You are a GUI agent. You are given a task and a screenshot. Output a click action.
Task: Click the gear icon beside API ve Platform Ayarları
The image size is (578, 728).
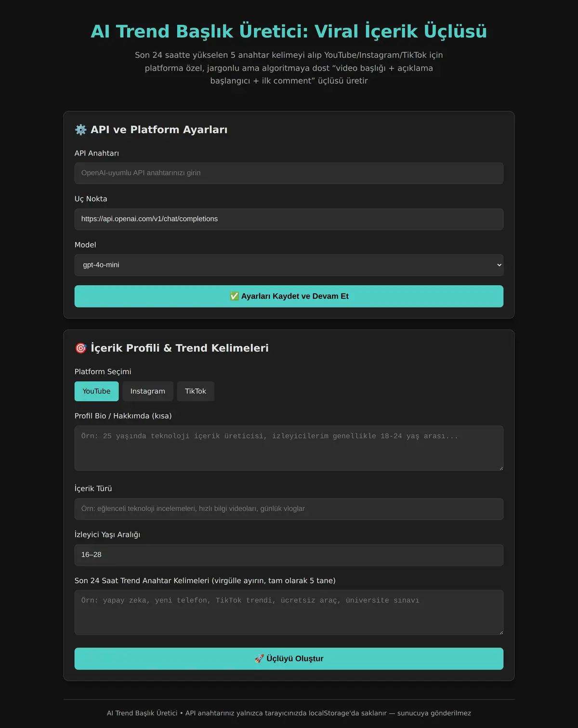80,130
